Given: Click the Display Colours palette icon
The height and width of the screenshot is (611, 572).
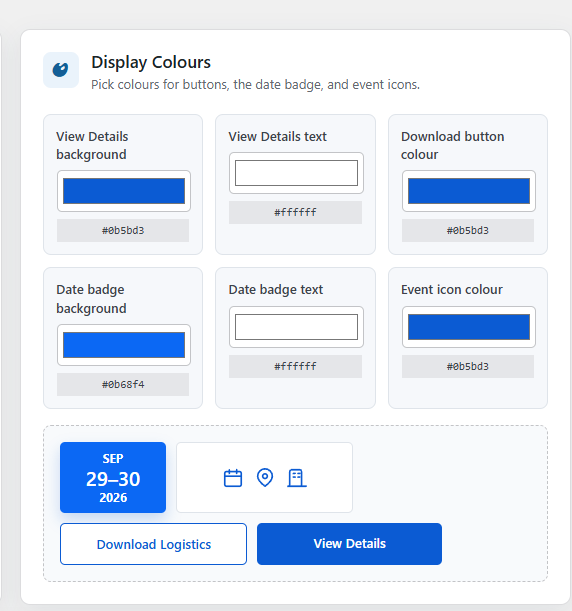Looking at the screenshot, I should pos(60,70).
